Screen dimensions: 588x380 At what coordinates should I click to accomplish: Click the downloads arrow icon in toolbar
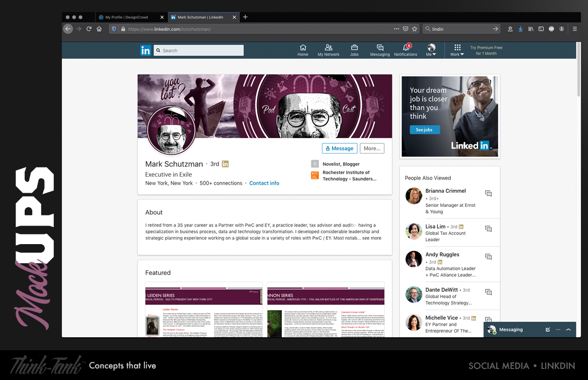521,29
